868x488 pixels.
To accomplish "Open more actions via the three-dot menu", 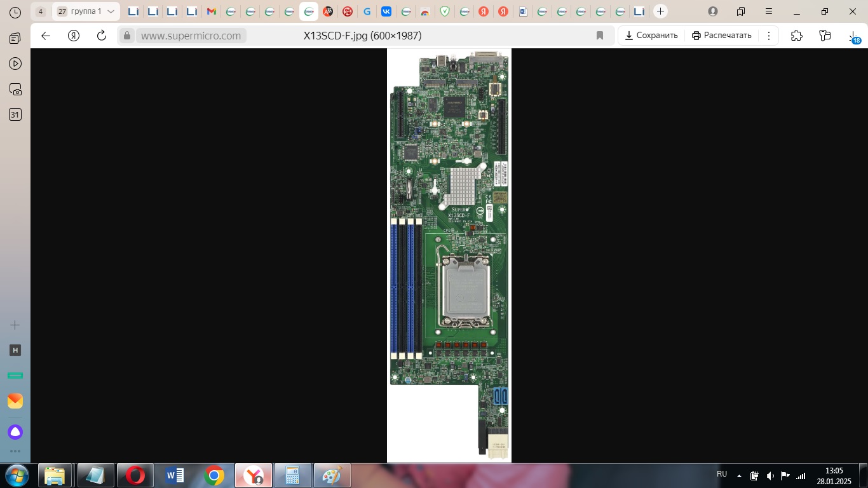I will pyautogui.click(x=769, y=35).
